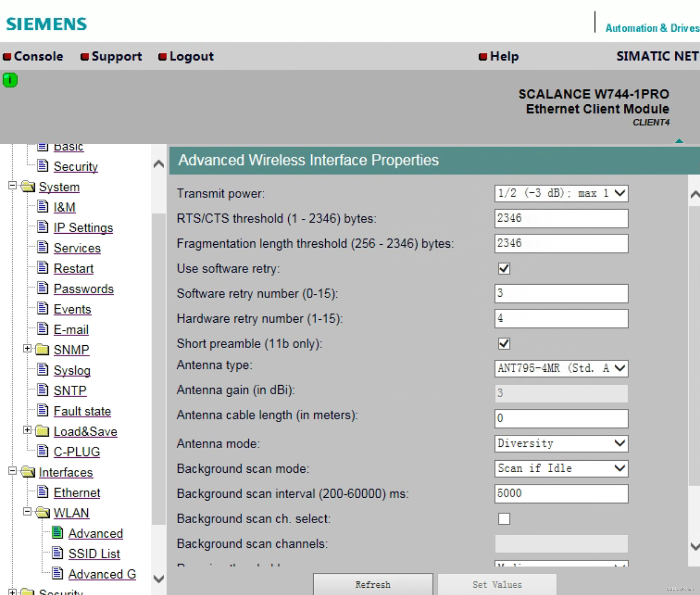Screen dimensions: 700x595
Task: Click the I&M page icon
Action: (x=43, y=206)
